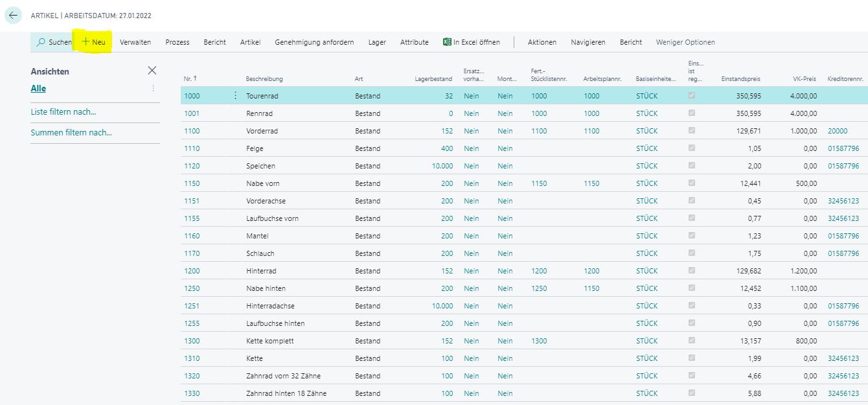This screenshot has height=405, width=868.
Task: Open item number 1100 link
Action: point(192,131)
